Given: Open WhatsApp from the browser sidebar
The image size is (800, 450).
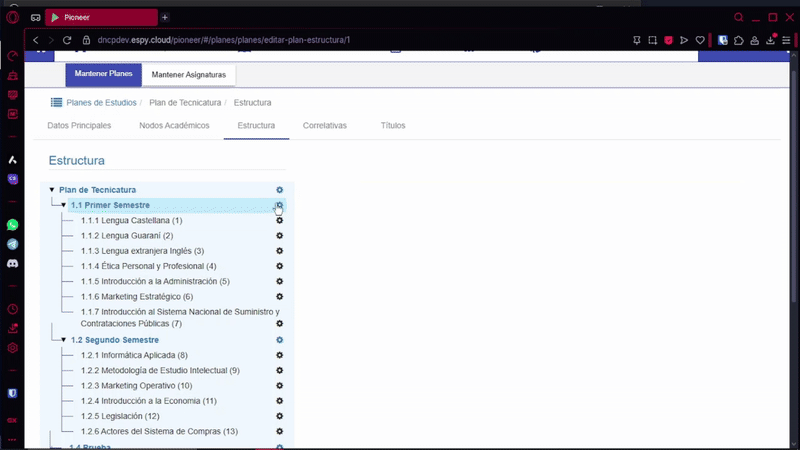Looking at the screenshot, I should coord(13,225).
